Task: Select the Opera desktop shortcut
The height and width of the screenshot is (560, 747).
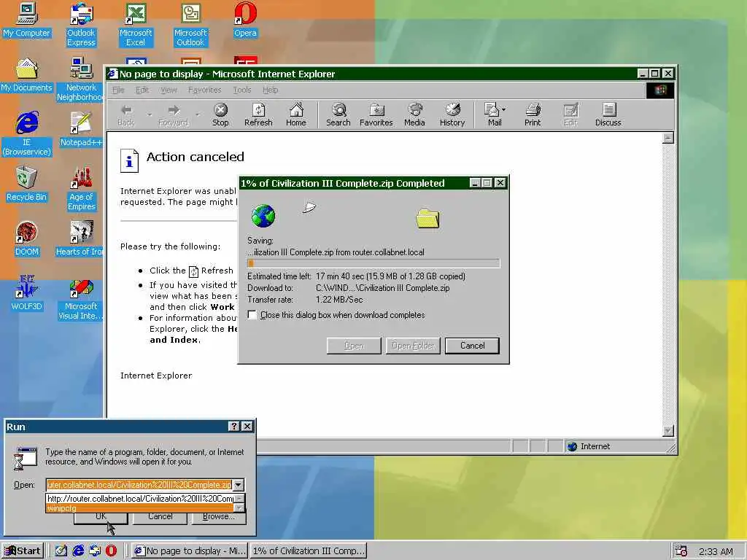Action: [x=245, y=20]
